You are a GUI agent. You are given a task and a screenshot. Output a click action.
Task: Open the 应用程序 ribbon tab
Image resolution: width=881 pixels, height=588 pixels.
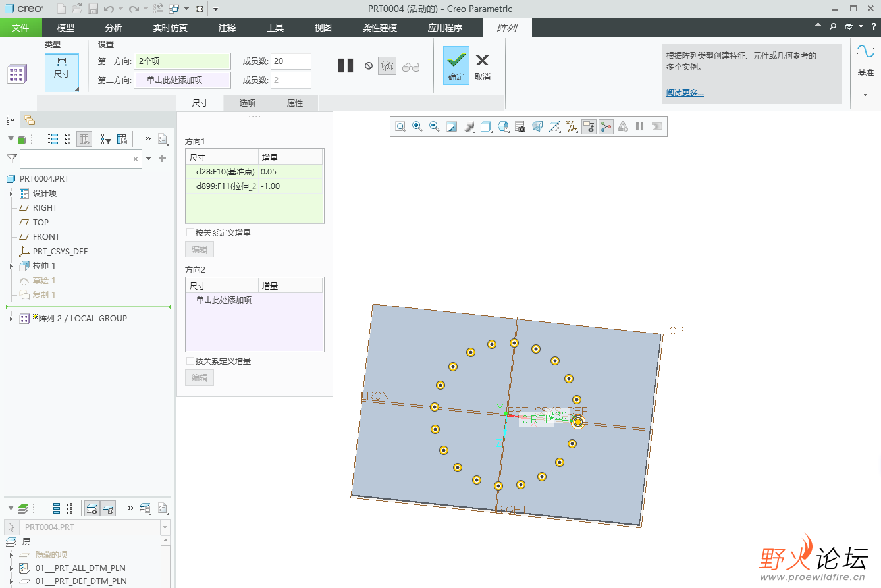[445, 28]
